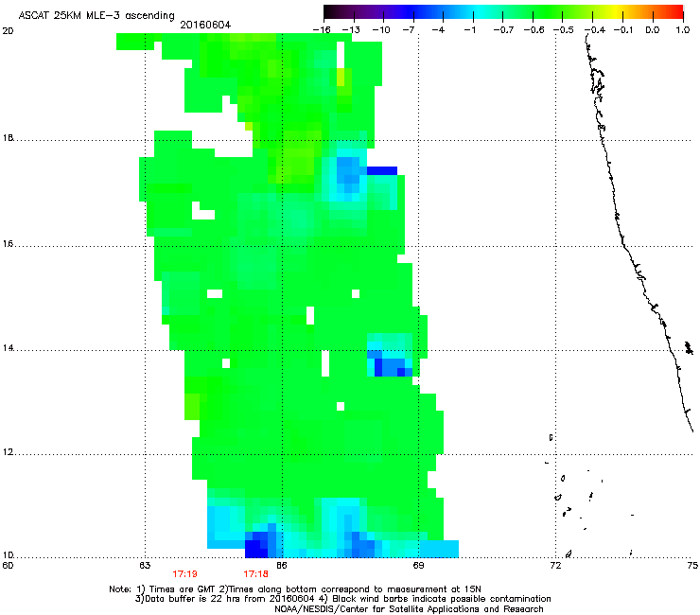This screenshot has width=700, height=615.
Task: Click the colorbar label -7
Action: (x=409, y=30)
